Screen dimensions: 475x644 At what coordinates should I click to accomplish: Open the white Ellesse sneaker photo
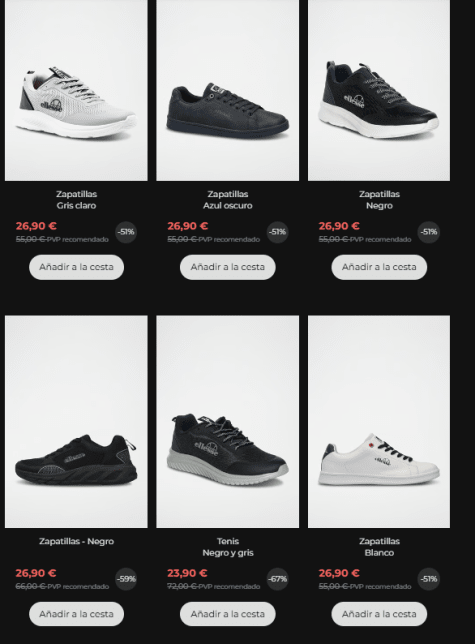coord(379,421)
